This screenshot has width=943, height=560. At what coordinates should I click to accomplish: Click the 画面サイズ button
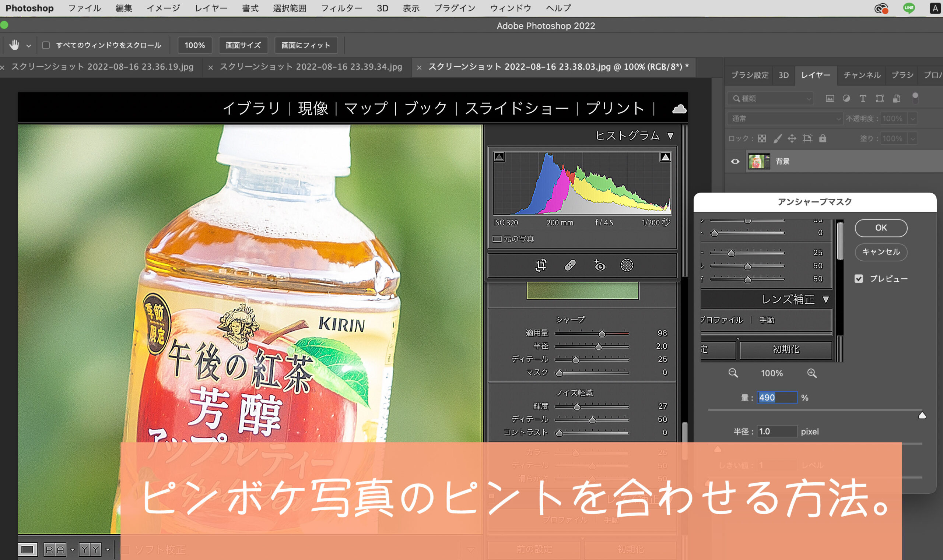(x=243, y=45)
